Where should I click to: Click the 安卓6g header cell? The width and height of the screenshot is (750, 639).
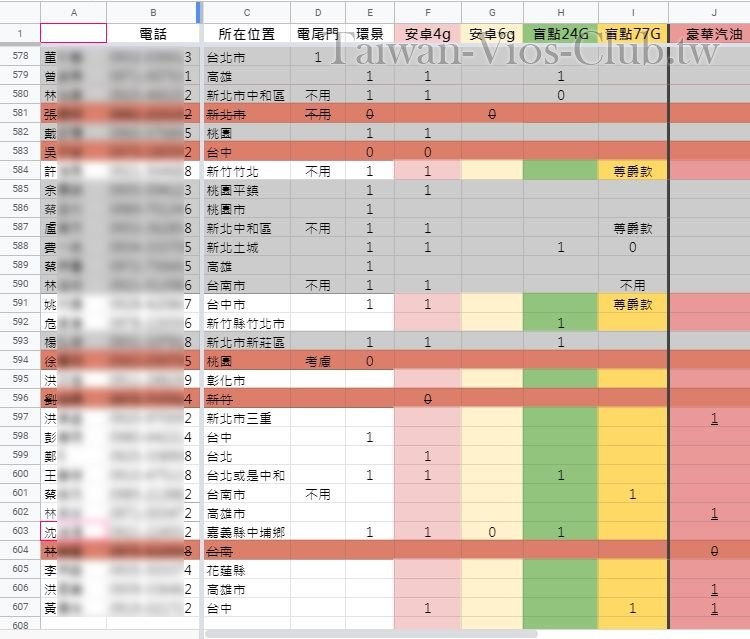pos(492,33)
